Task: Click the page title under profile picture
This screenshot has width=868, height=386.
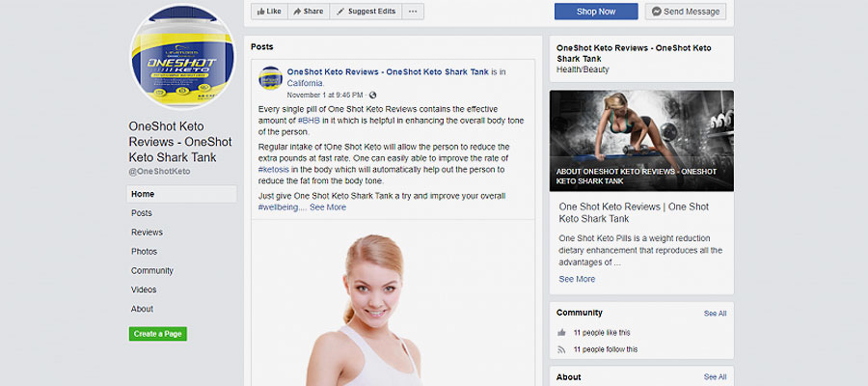Action: coord(180,142)
